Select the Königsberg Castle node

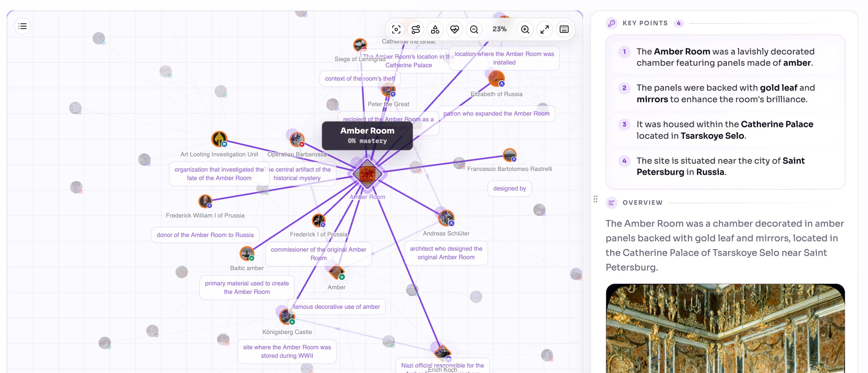click(x=287, y=317)
